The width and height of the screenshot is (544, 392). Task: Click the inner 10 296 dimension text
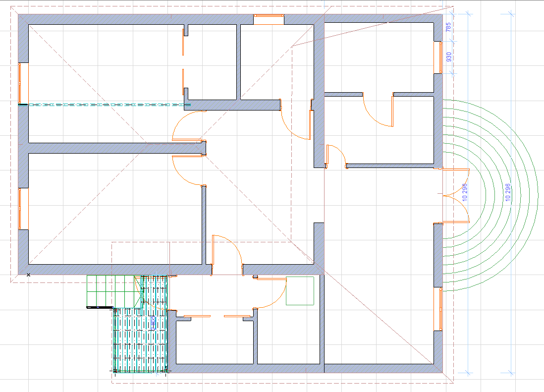coord(465,192)
